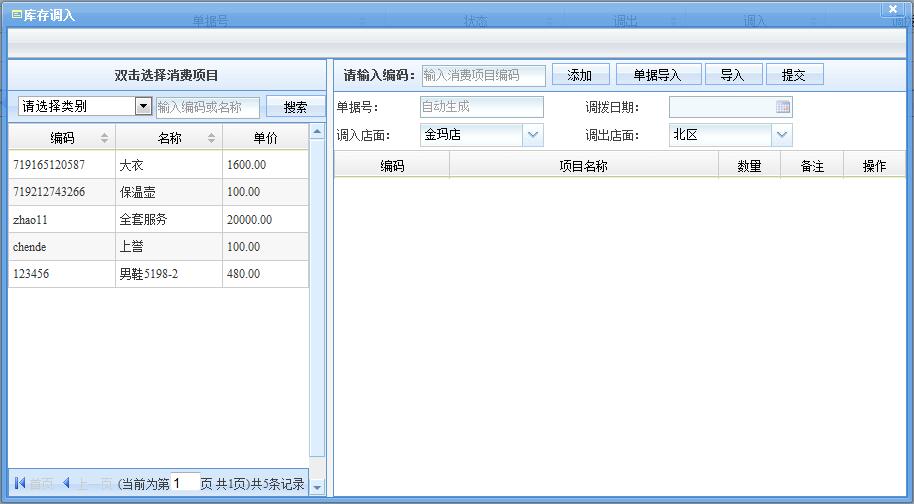Submit the form with 提交 button
914x504 pixels.
tap(794, 75)
